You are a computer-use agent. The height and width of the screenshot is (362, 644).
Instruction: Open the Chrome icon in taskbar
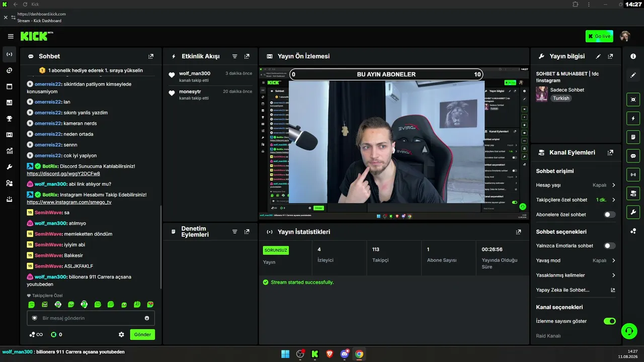click(x=359, y=354)
